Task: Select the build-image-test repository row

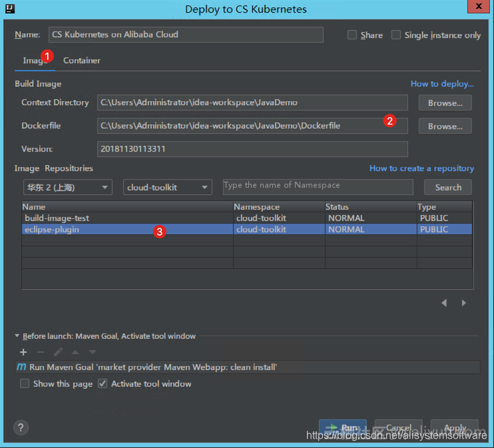Action: click(x=247, y=218)
